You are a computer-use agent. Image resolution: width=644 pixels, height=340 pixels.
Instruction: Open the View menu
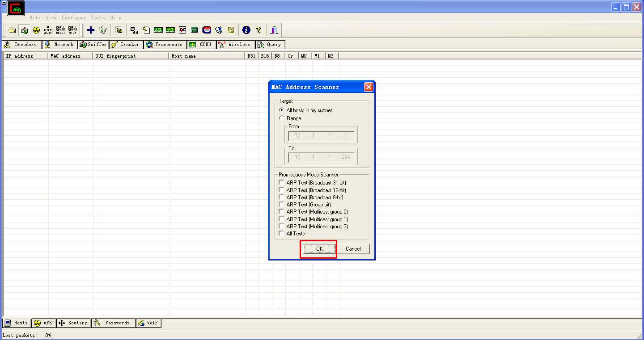[x=51, y=18]
